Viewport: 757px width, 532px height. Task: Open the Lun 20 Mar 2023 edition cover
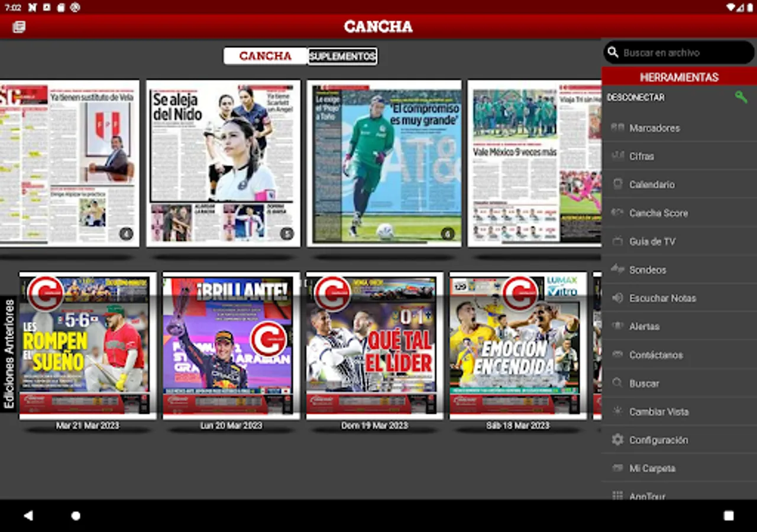pos(231,346)
